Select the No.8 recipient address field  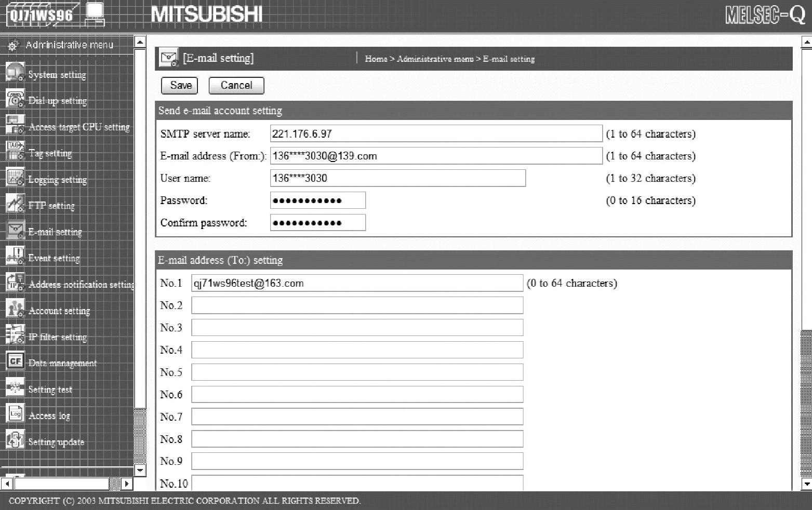pos(357,439)
